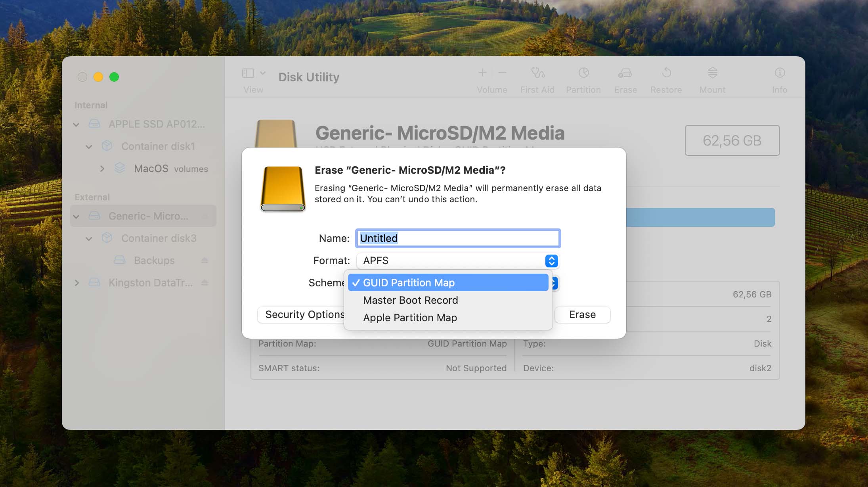Open Security Options in erase dialog

click(x=301, y=314)
